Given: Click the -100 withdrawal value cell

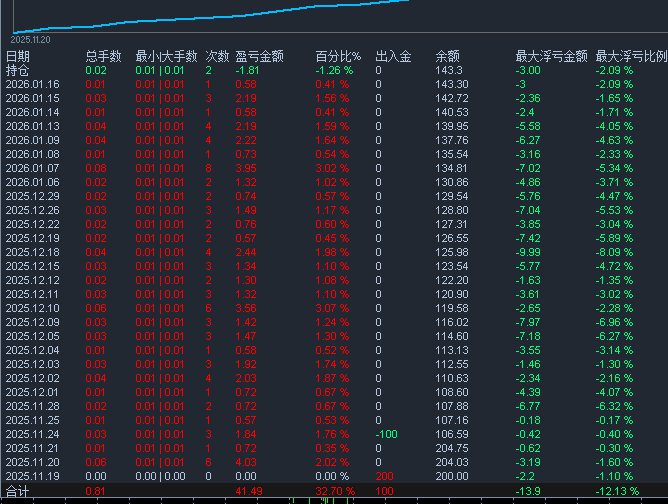Looking at the screenshot, I should pos(387,435).
